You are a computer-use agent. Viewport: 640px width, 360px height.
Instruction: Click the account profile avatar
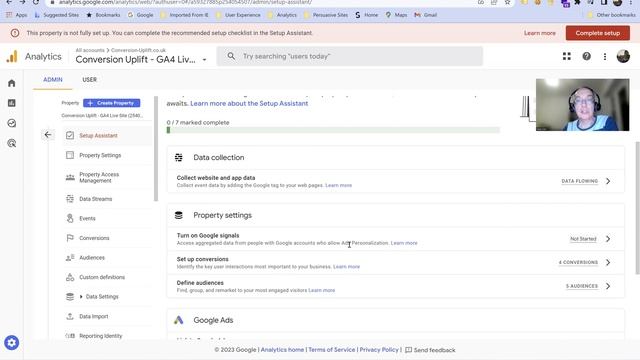coord(623,56)
